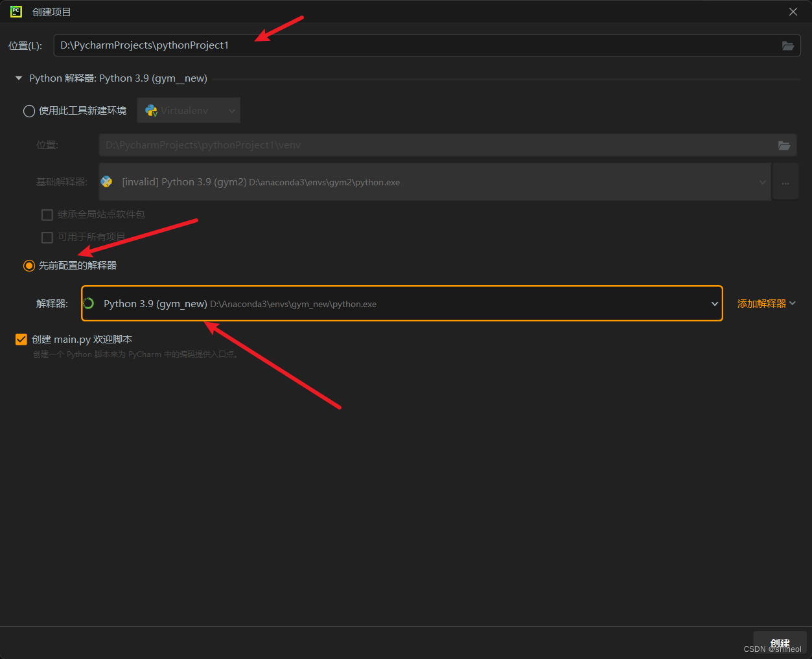Click the Python interpreter header label

[118, 78]
